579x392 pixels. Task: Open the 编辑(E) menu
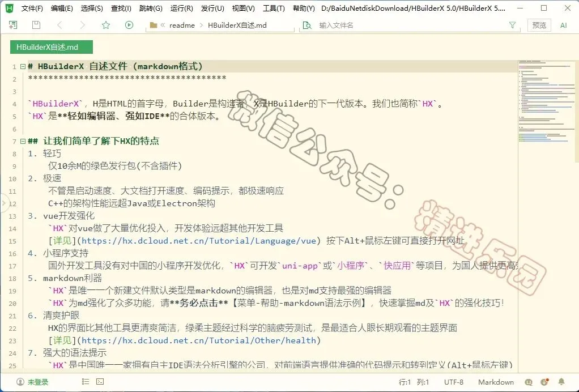[x=62, y=8]
